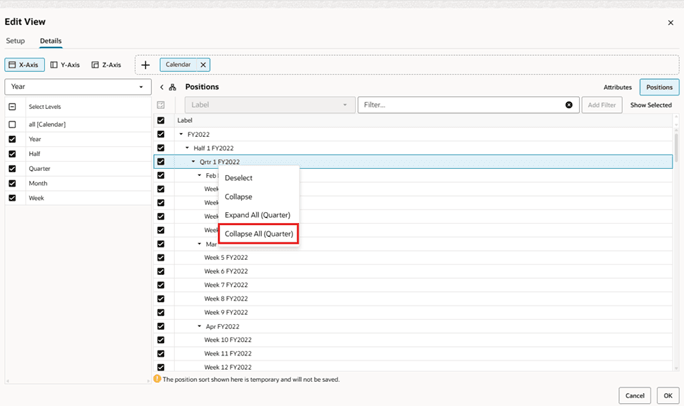The width and height of the screenshot is (684, 406).
Task: Clear the Filter field with the X icon
Action: point(569,105)
